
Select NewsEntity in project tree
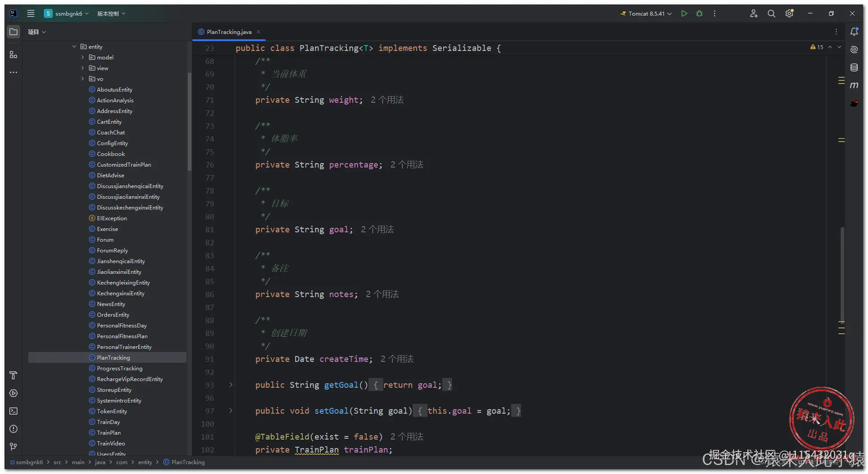(111, 304)
